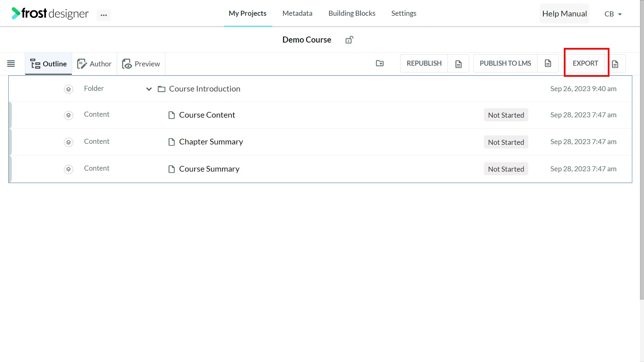The width and height of the screenshot is (644, 362).
Task: Click the Folder type label
Action: tap(94, 88)
